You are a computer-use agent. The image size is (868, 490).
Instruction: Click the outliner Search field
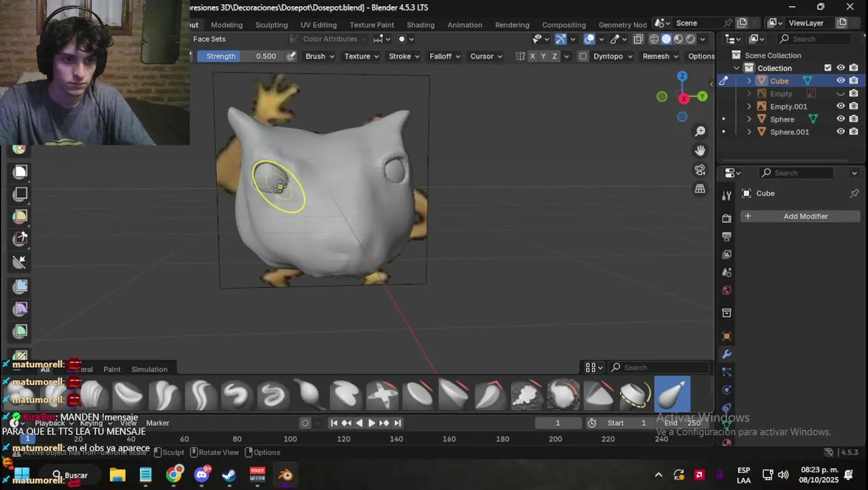click(819, 39)
